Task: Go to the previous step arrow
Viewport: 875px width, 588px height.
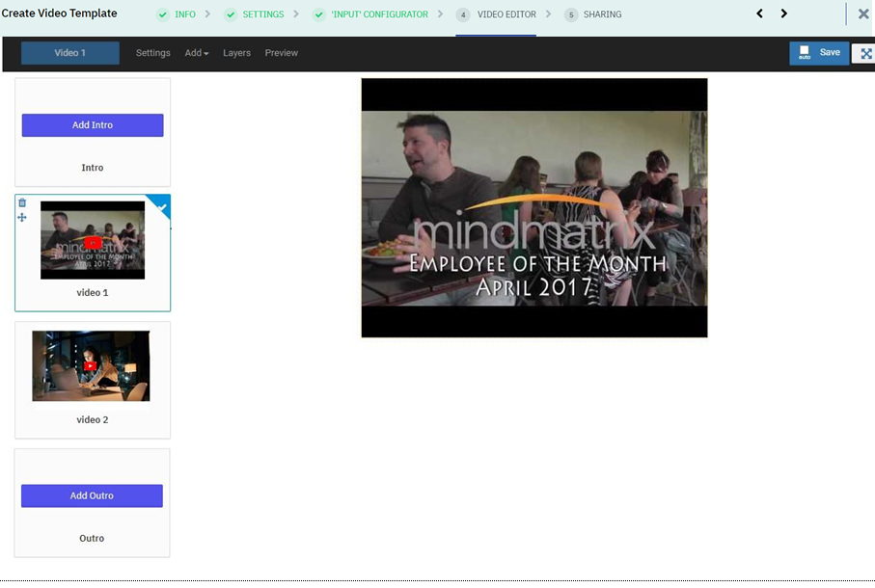Action: click(759, 13)
